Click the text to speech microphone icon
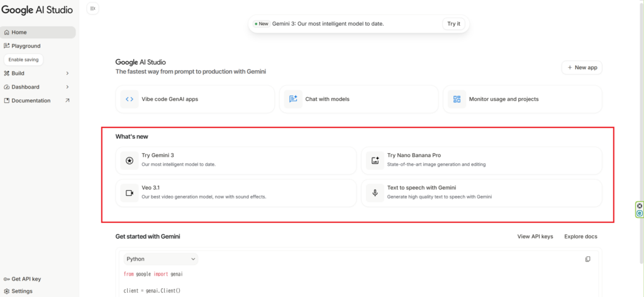Screen dimensions: 644x297 click(375, 193)
